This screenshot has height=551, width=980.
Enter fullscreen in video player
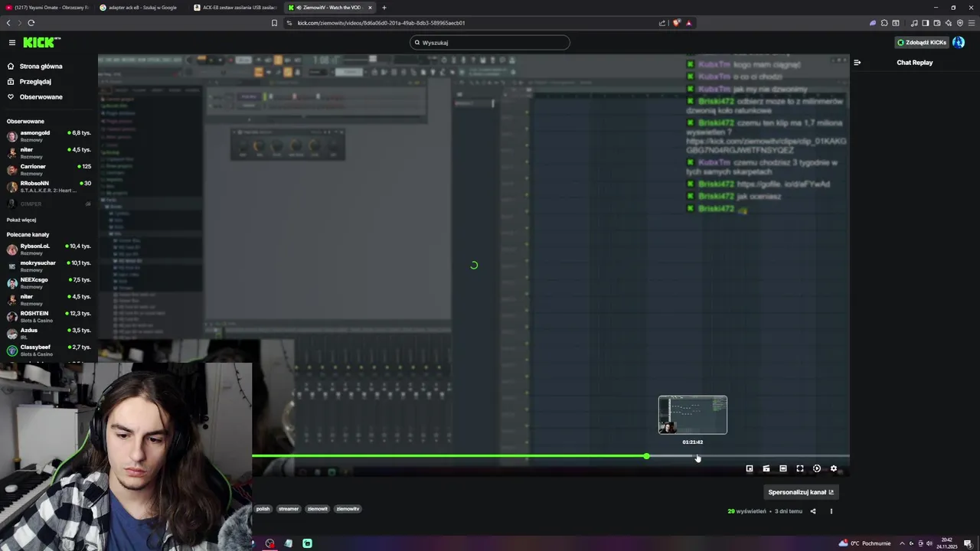(800, 468)
